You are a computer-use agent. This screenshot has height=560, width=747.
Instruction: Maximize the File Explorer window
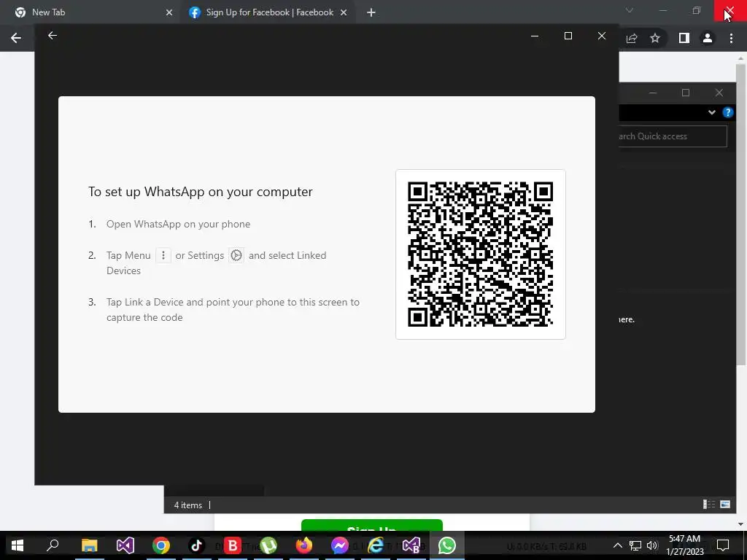point(686,93)
